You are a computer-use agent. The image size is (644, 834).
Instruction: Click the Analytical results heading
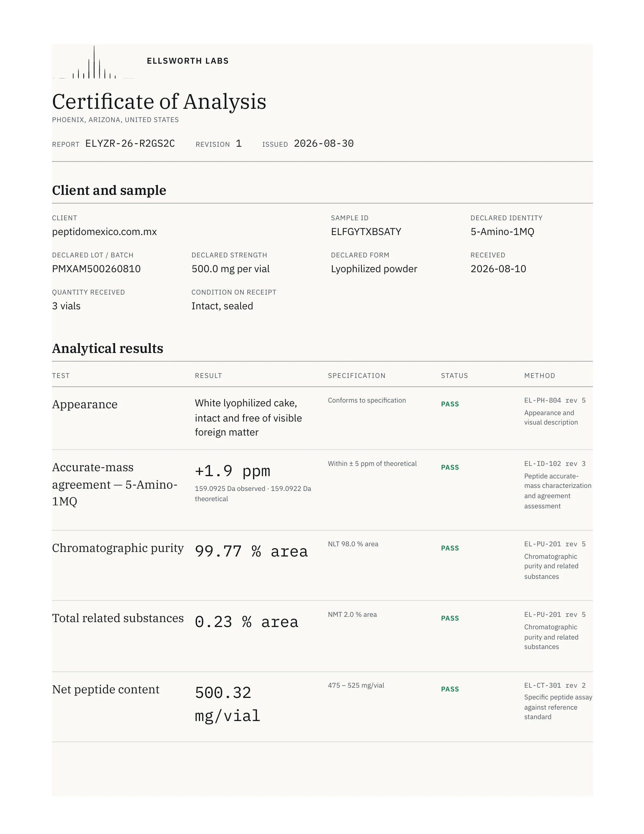[x=108, y=348]
